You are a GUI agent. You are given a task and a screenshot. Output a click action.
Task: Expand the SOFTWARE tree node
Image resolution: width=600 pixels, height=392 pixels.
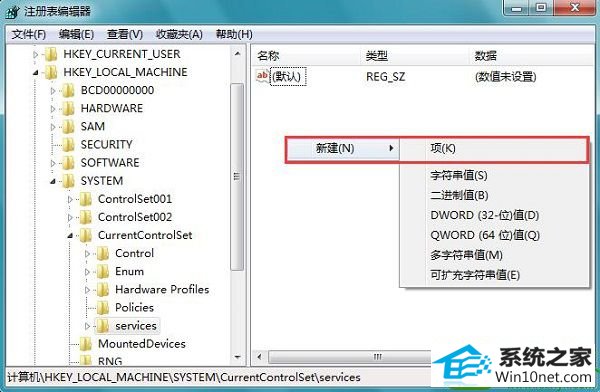(x=53, y=163)
